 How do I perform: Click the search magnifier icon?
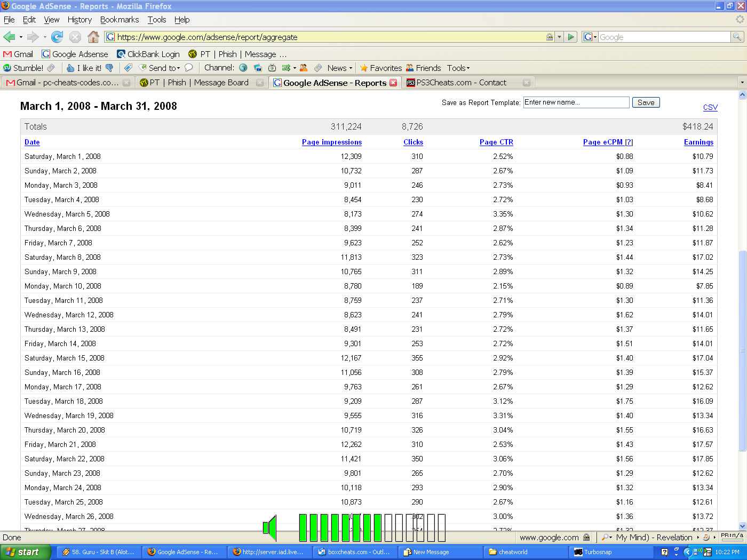tap(737, 37)
